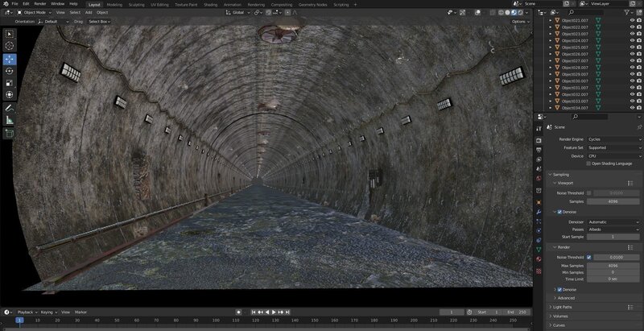
Task: Expand the Light Paths panel
Action: [563, 307]
